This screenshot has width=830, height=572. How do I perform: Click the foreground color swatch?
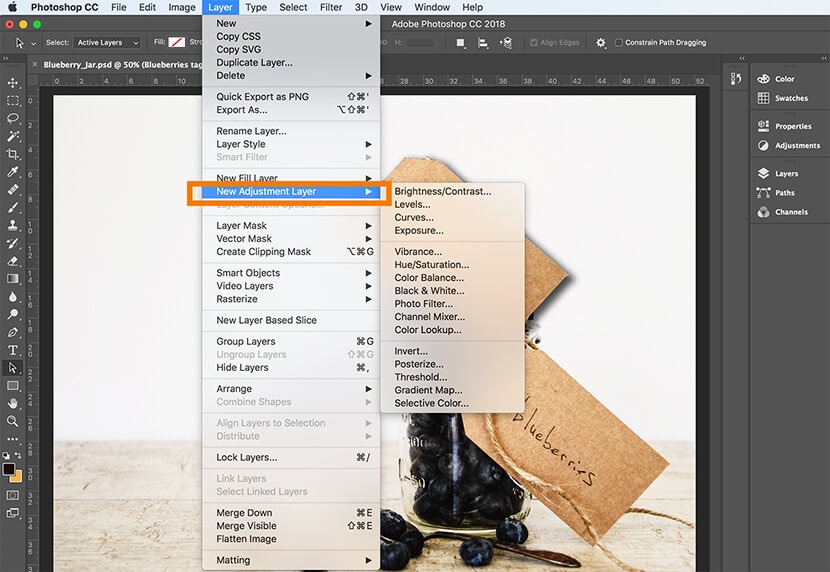pyautogui.click(x=9, y=469)
